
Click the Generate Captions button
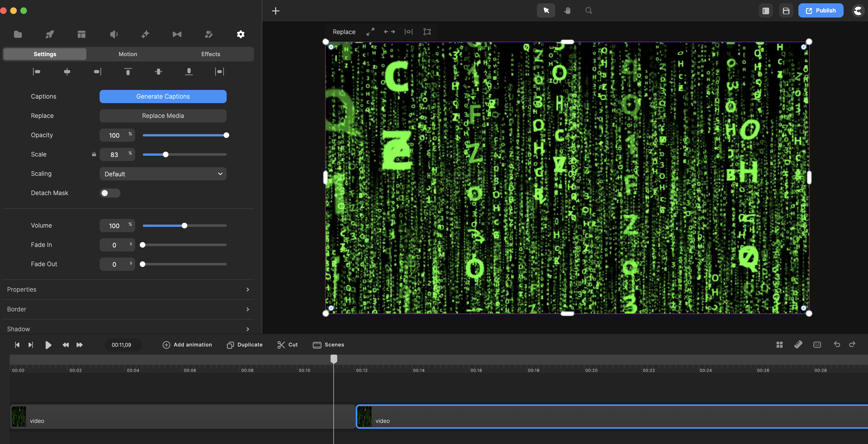[x=163, y=96]
